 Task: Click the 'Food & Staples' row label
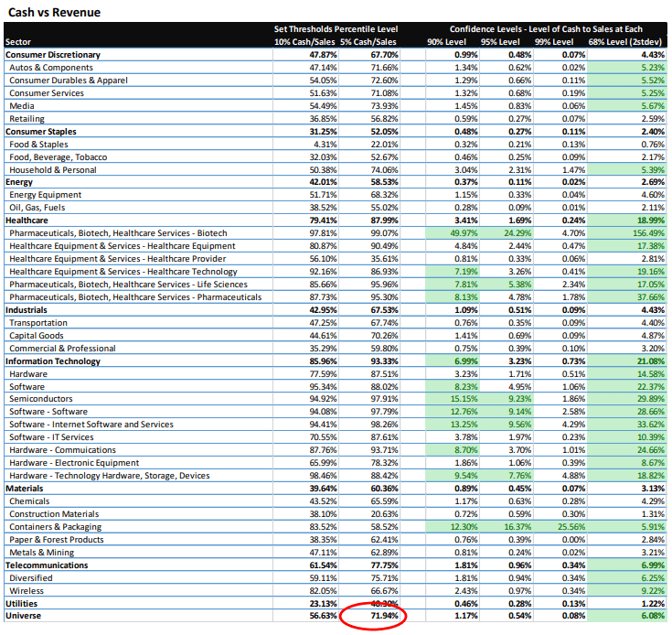38,145
